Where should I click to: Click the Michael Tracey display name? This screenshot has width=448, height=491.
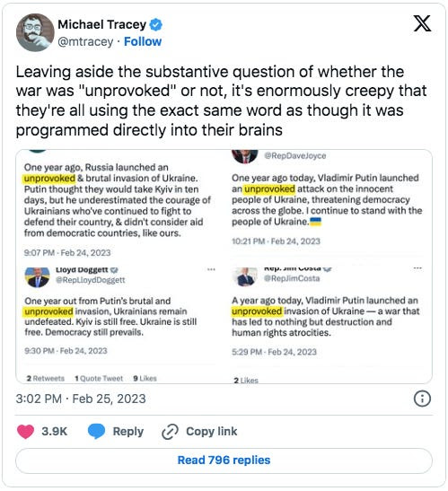click(x=101, y=24)
